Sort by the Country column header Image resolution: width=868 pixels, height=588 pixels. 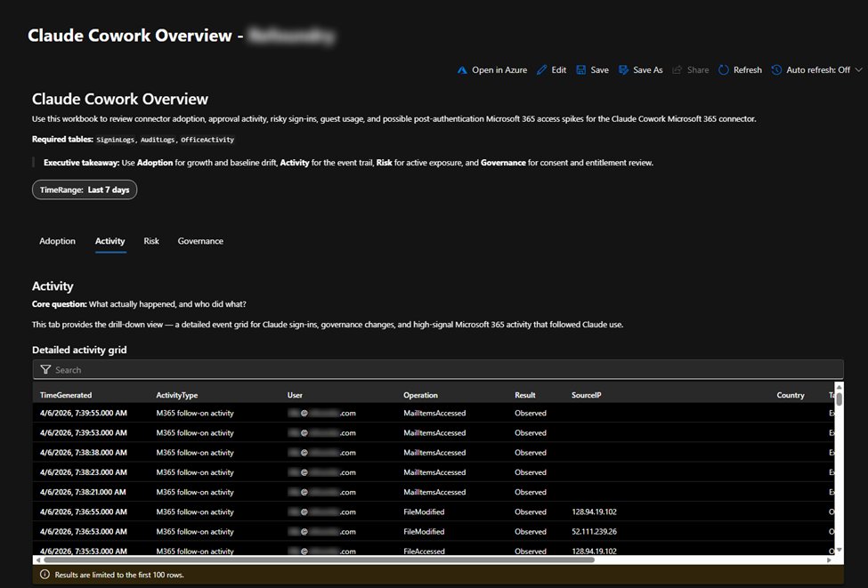791,395
